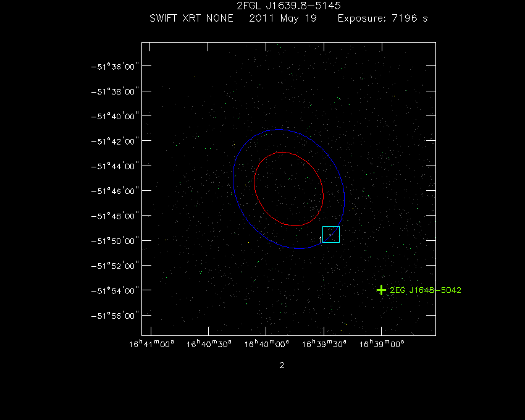Click the declination label -51°42'00"
525x420 pixels.
pyautogui.click(x=115, y=141)
